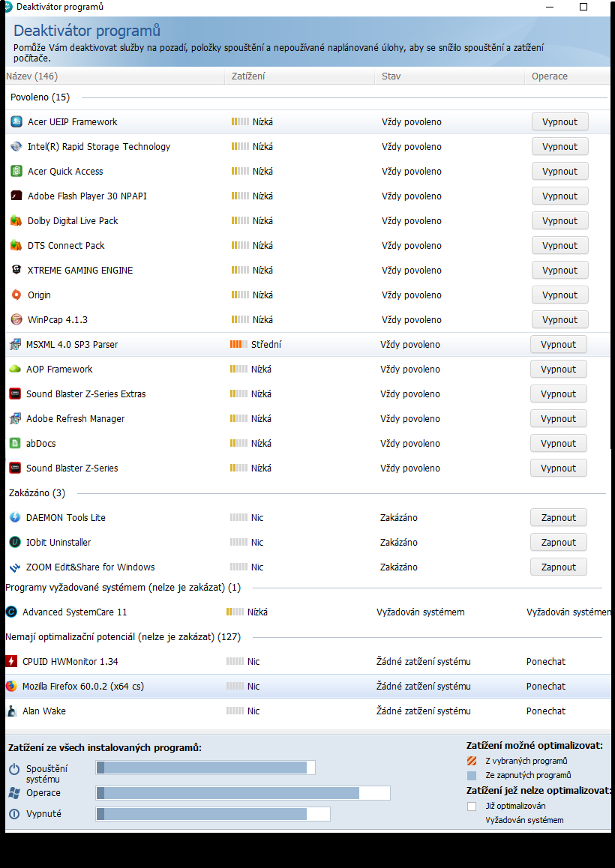The height and width of the screenshot is (868, 615).
Task: Click the Acer UEIP Framework program icon
Action: [x=16, y=121]
